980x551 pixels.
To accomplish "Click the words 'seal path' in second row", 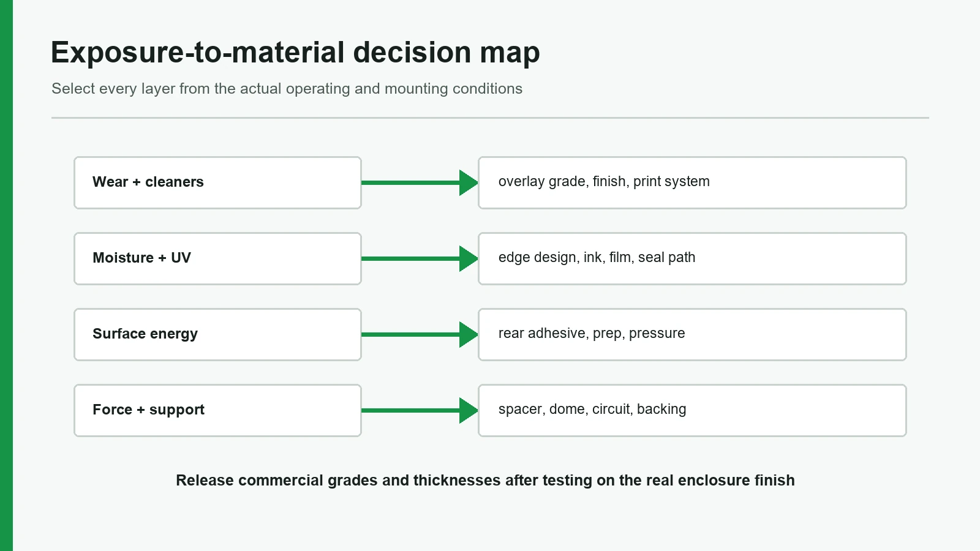I will click(x=666, y=258).
